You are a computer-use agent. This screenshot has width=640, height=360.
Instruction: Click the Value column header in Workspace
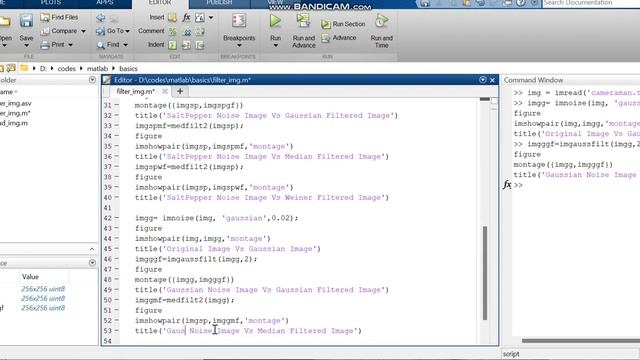click(x=30, y=277)
